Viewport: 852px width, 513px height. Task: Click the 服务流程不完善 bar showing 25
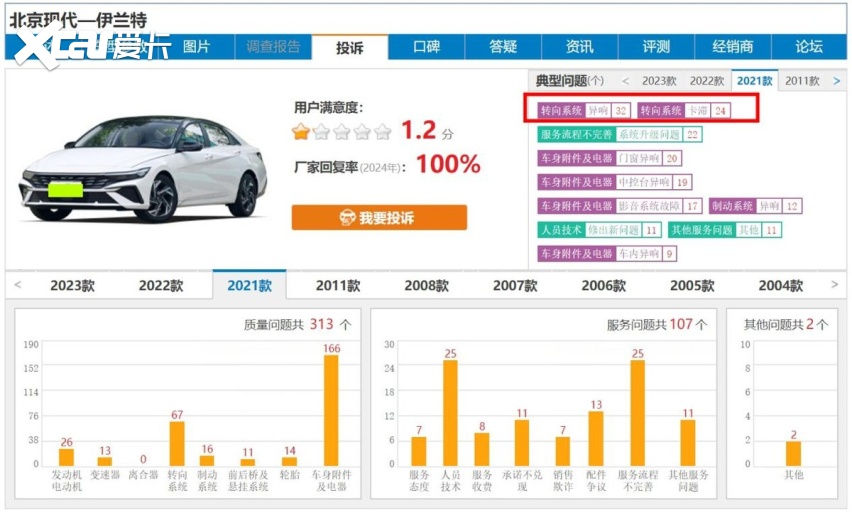(x=638, y=412)
